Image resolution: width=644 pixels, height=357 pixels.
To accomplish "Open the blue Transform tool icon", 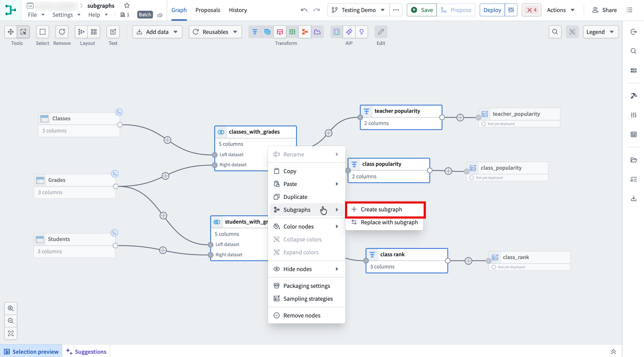I will pos(255,32).
